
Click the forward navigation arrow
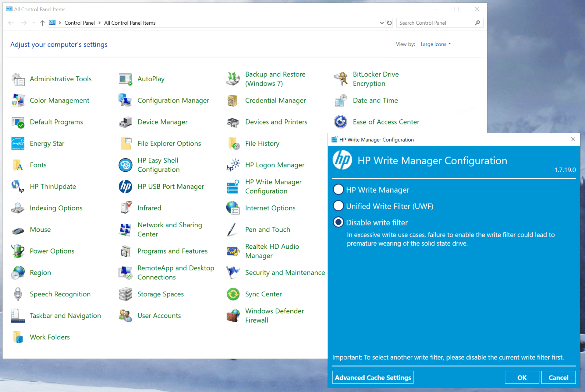click(x=24, y=23)
